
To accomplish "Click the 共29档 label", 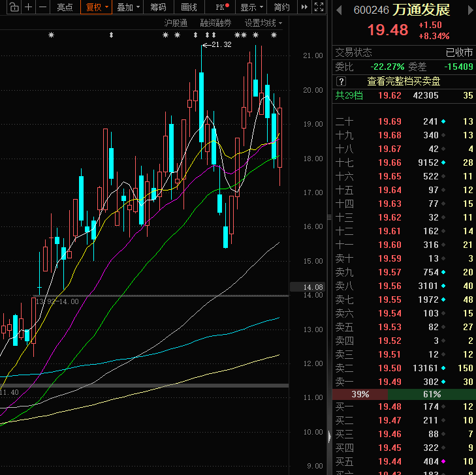I will (x=349, y=95).
